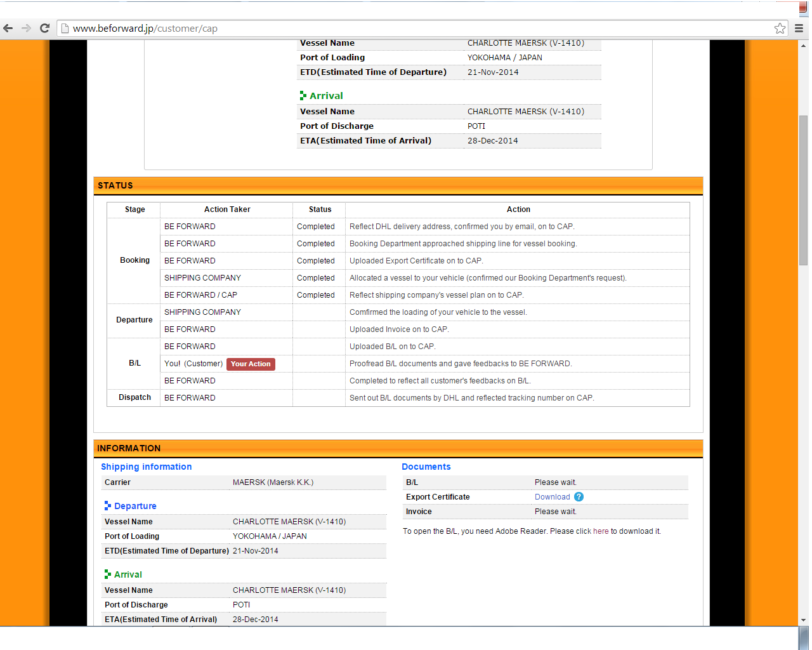Click 'Please wait.' in the B/L document row
Screen dimensions: 812x650
coord(556,482)
